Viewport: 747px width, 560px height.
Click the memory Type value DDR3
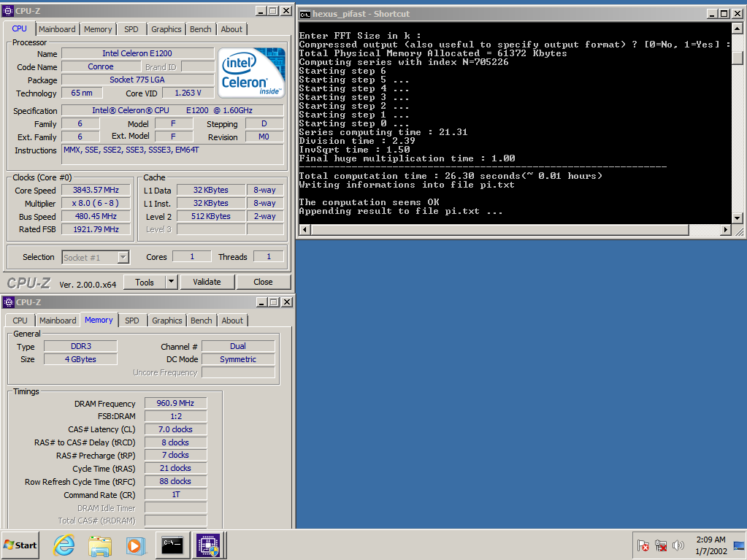80,346
